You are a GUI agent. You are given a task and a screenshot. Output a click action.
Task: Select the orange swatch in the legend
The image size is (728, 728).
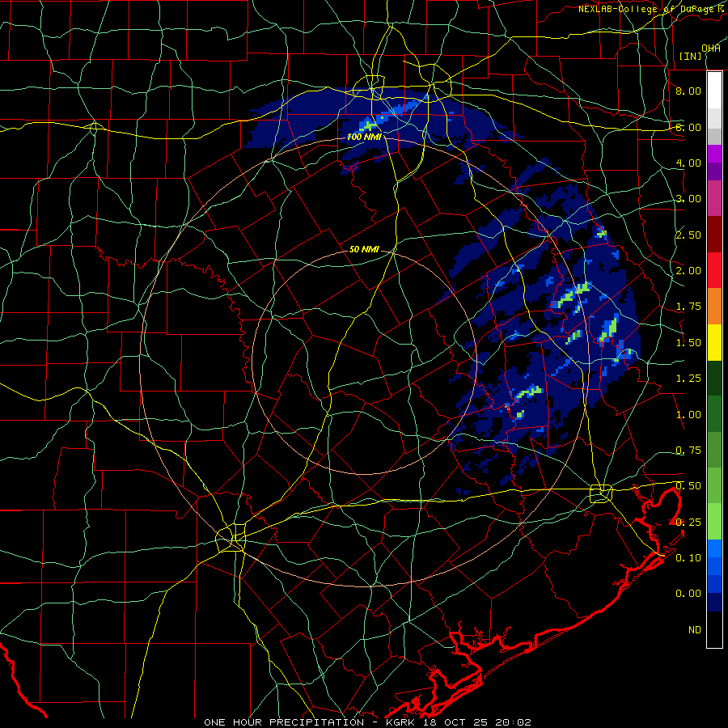[x=714, y=306]
